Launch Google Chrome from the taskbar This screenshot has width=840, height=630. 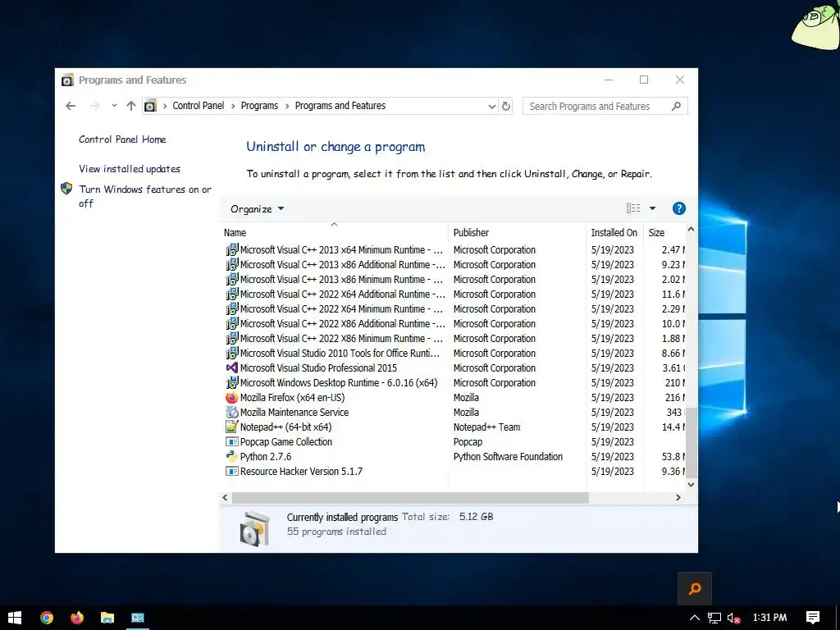tap(47, 618)
